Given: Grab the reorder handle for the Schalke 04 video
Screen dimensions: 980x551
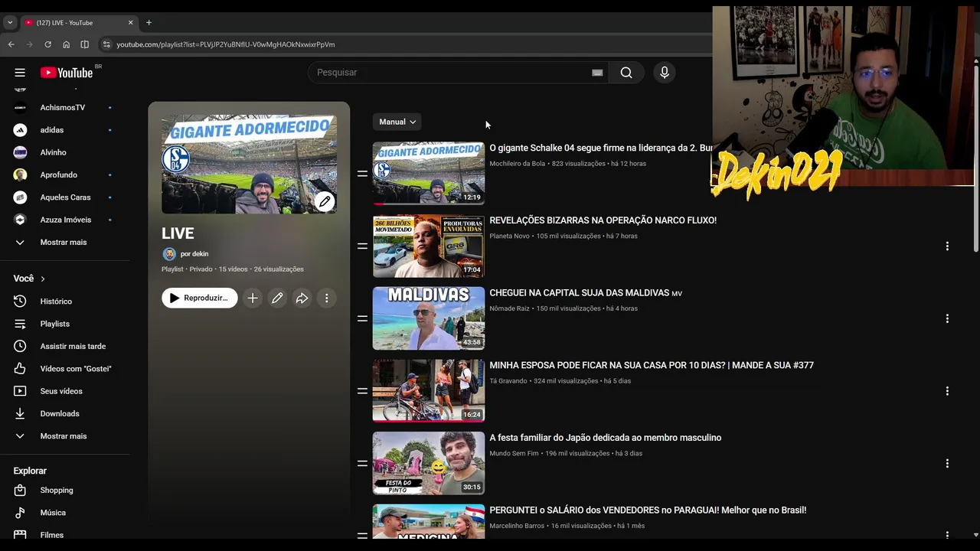Looking at the screenshot, I should [362, 174].
